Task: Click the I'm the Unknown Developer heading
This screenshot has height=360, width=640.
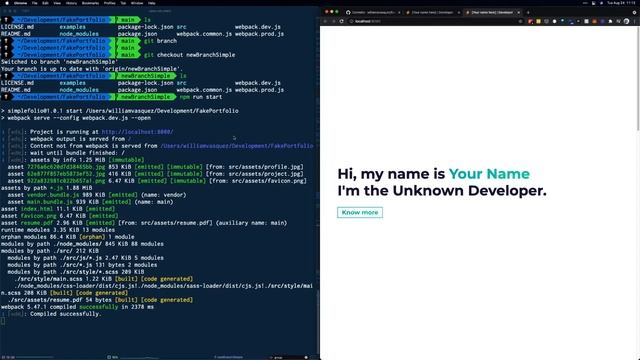Action: (442, 191)
